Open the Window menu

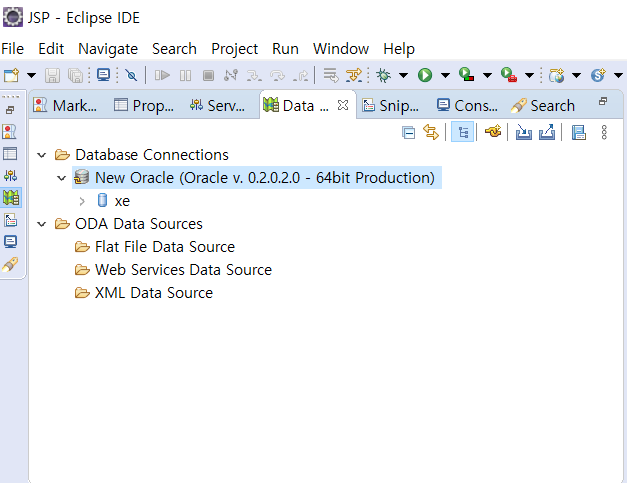pyautogui.click(x=341, y=49)
